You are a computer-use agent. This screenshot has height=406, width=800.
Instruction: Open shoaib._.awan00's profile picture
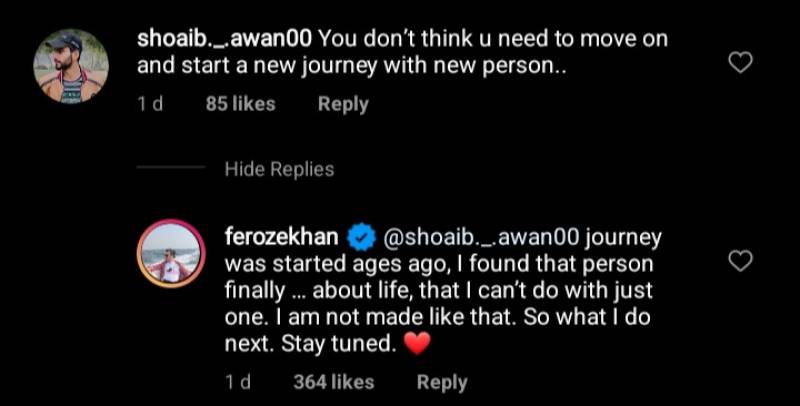(x=70, y=66)
